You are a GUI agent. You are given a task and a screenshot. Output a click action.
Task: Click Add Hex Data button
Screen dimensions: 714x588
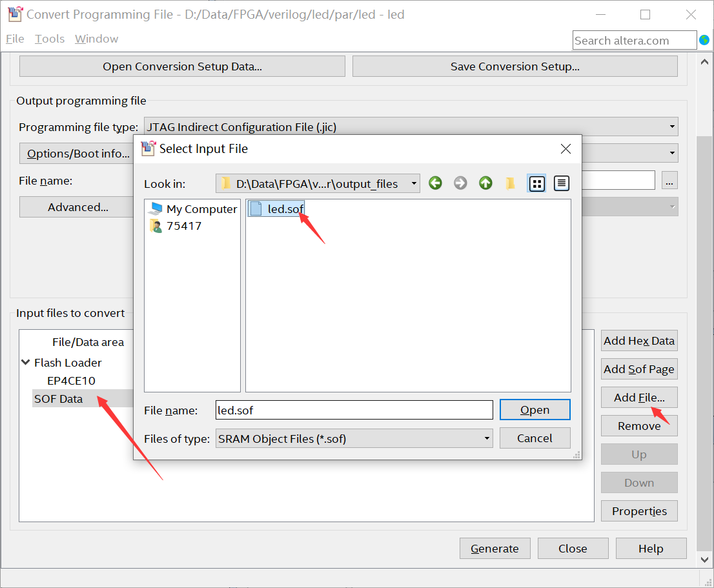click(x=639, y=341)
